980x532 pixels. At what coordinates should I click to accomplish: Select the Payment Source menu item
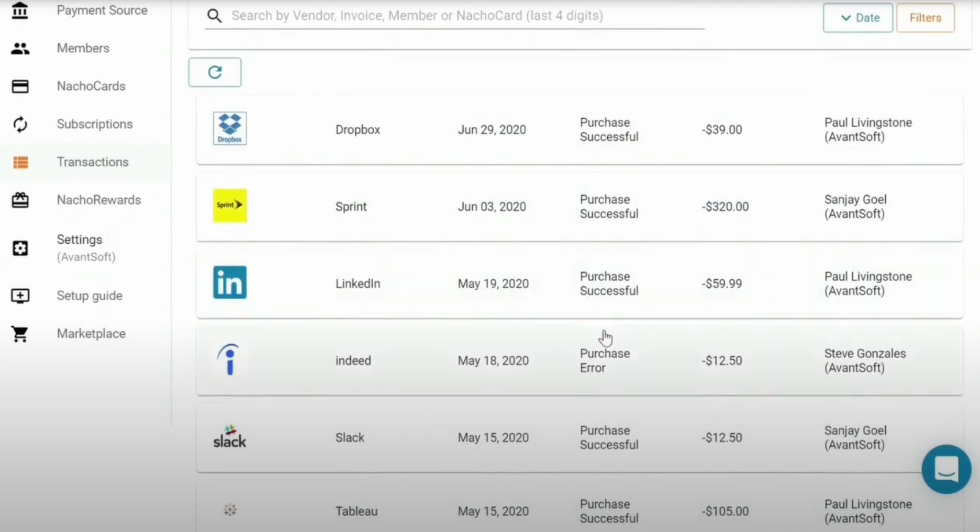[x=102, y=10]
